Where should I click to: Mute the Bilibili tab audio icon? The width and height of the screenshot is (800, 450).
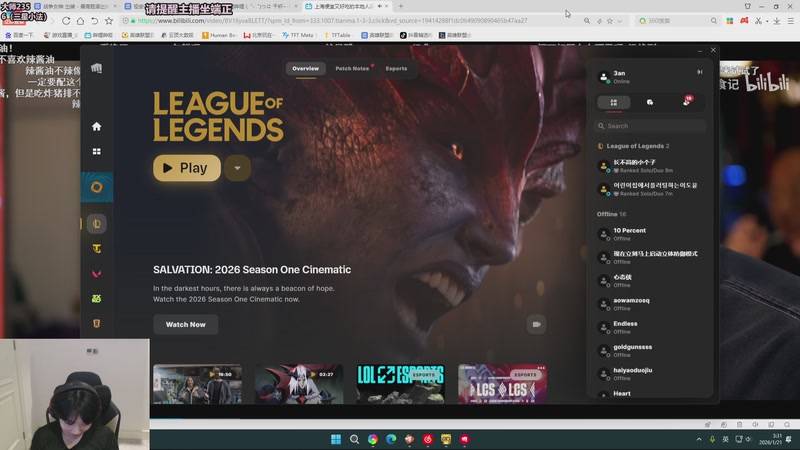380,6
